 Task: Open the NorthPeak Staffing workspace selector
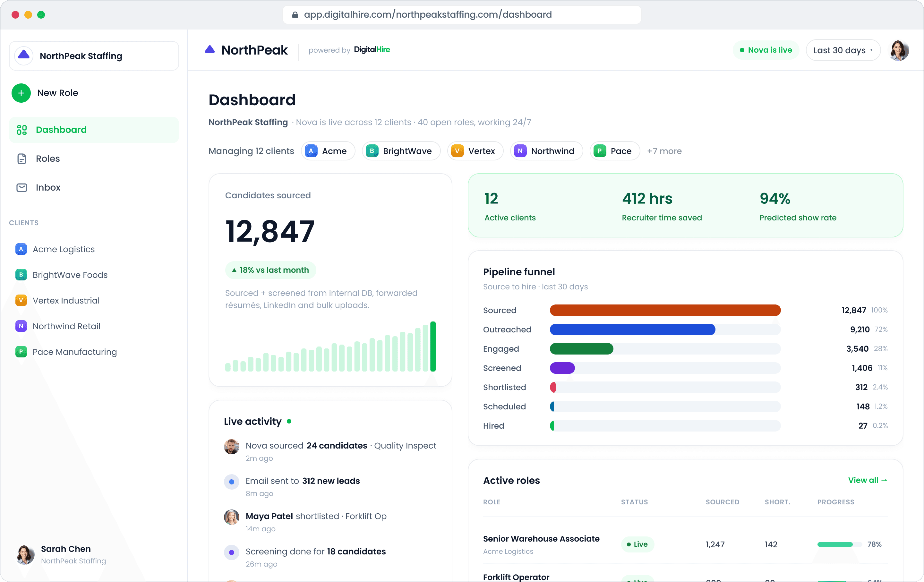tap(94, 56)
